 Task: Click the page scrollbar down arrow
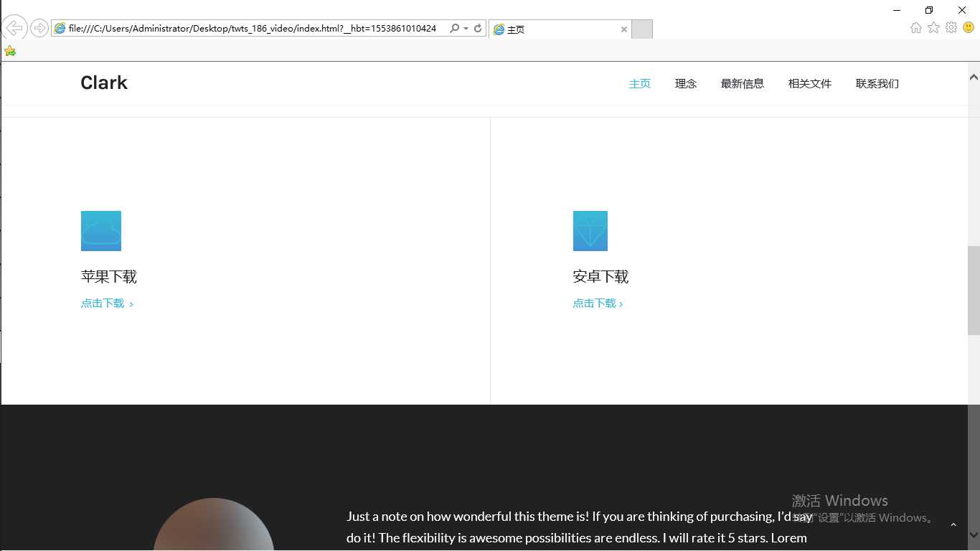click(x=974, y=535)
